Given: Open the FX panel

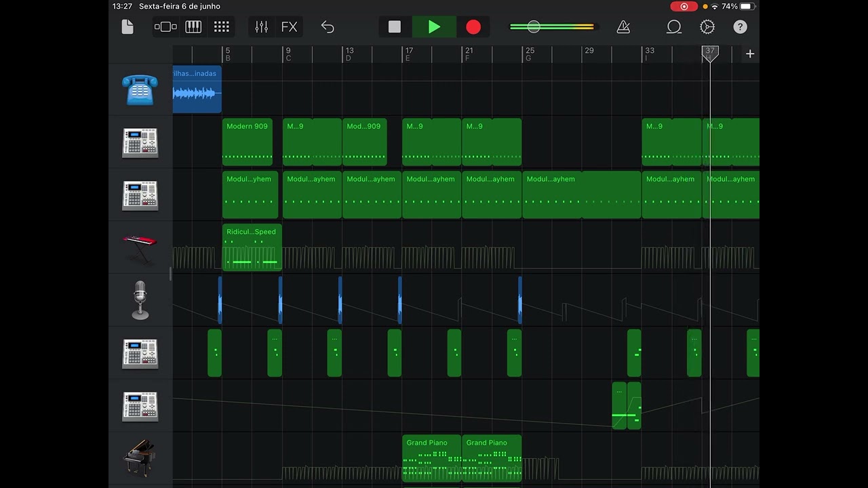Looking at the screenshot, I should click(290, 27).
